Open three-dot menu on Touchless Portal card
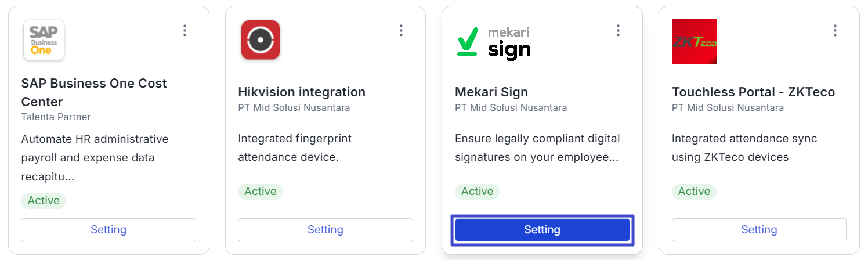 coord(835,31)
